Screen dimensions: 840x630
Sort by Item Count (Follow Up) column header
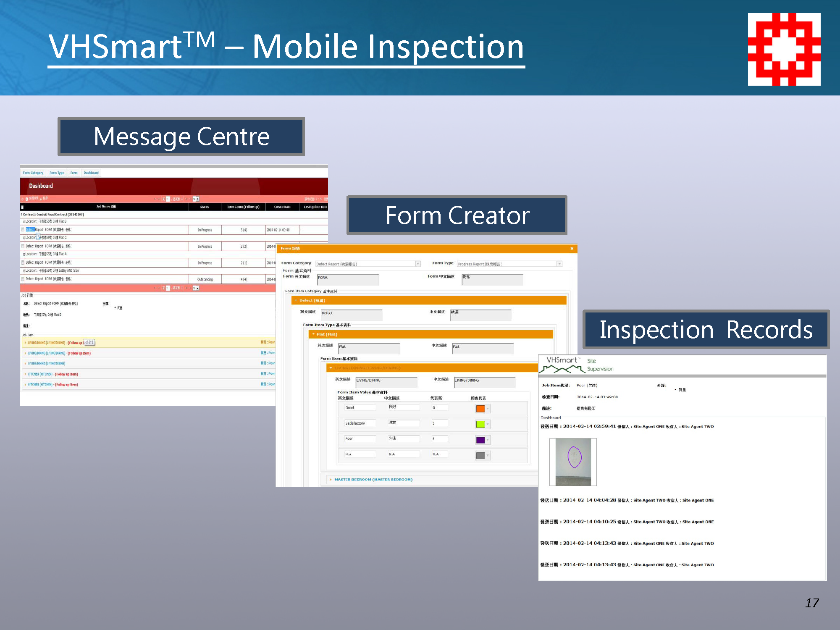point(243,207)
